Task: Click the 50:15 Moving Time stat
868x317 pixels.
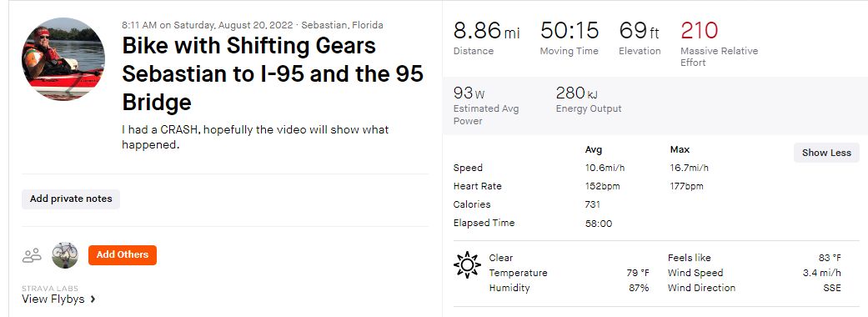Action: tap(569, 38)
